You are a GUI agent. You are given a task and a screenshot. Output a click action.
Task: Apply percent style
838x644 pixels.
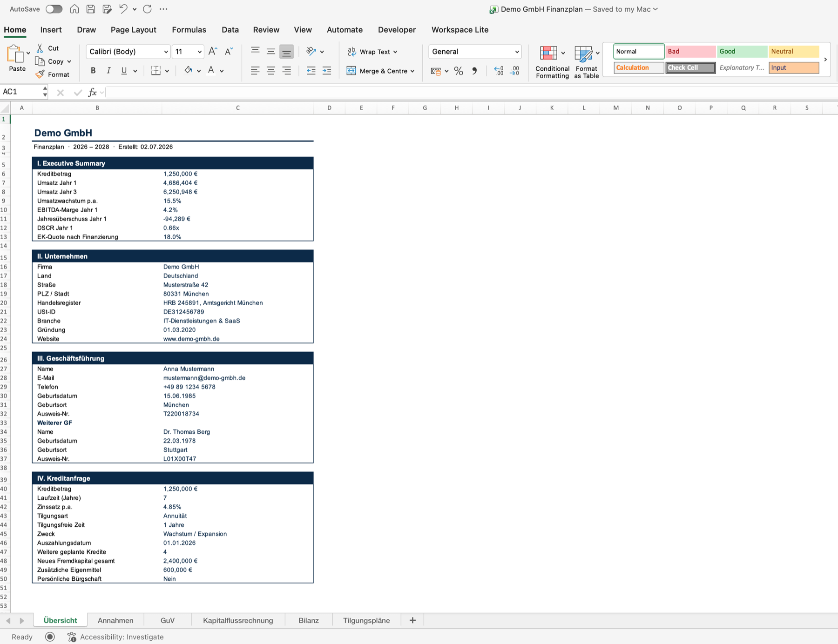click(459, 71)
